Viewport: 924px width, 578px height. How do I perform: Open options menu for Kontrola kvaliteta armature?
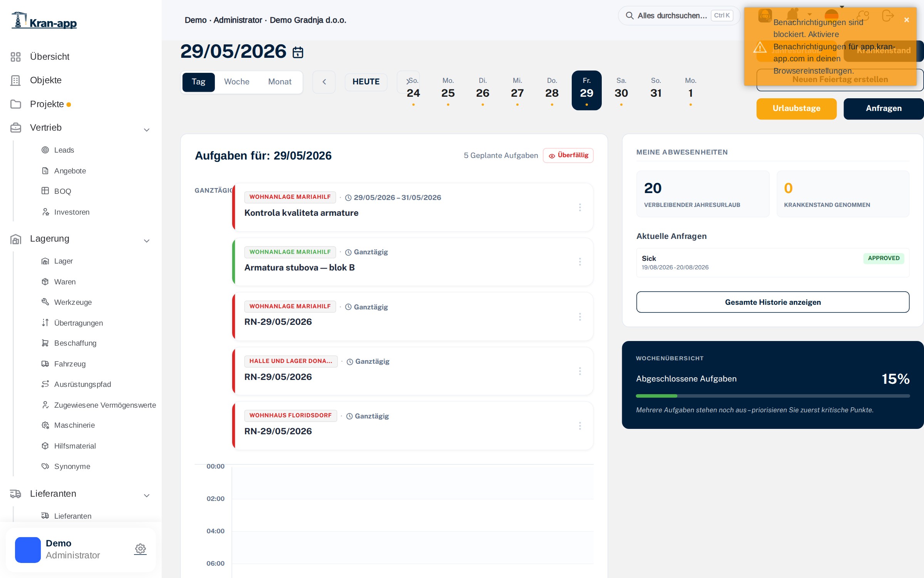580,207
